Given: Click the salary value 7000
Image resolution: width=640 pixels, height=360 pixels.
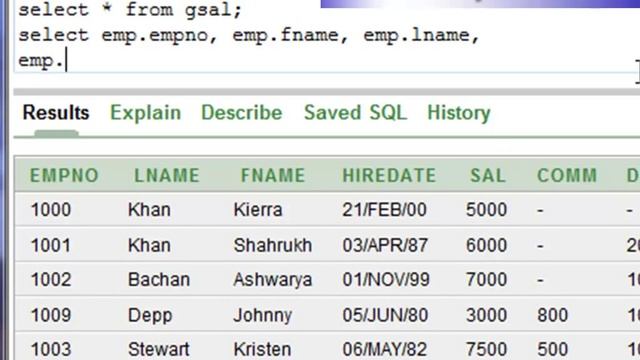Looking at the screenshot, I should click(x=487, y=280).
